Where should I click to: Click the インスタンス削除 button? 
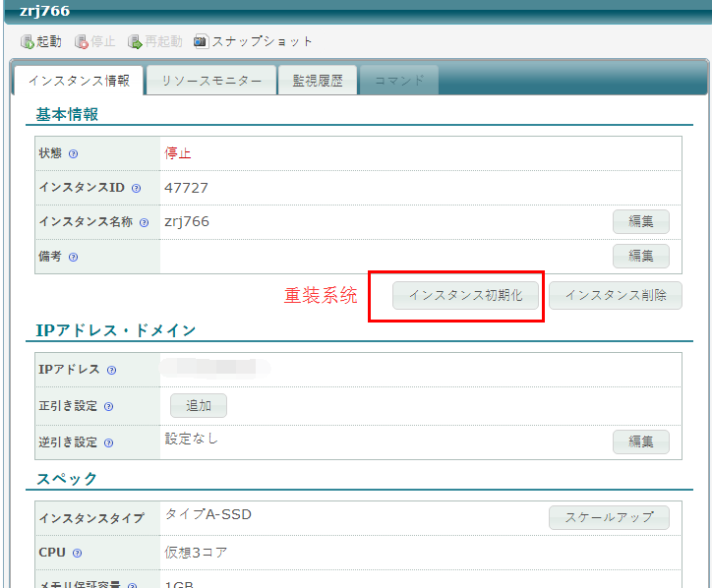pos(616,296)
